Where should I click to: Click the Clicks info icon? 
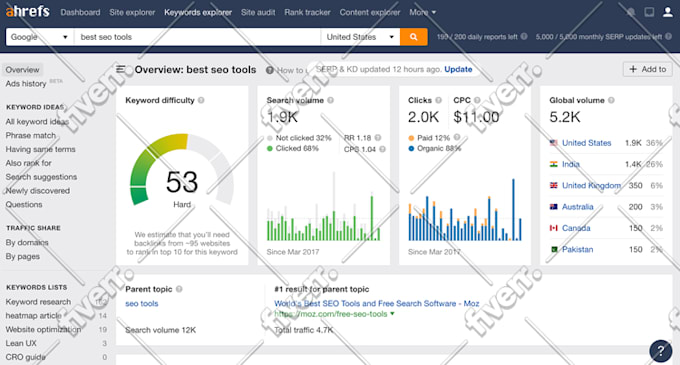coord(438,100)
